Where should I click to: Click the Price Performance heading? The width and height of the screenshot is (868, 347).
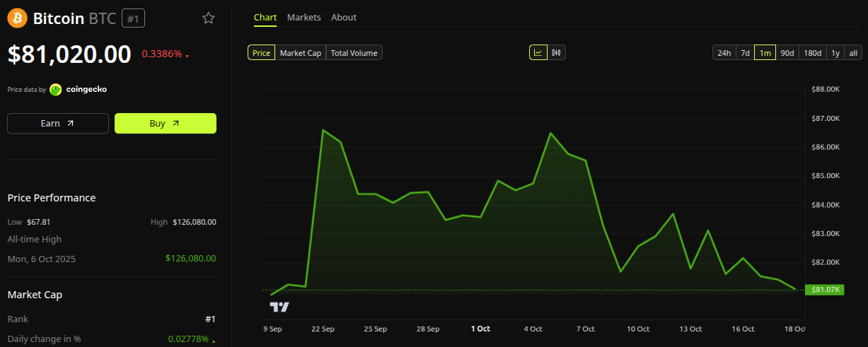[x=52, y=198]
